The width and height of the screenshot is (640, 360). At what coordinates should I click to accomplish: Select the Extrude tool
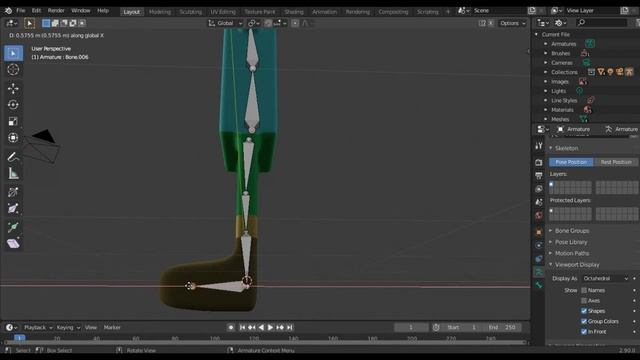[13, 227]
